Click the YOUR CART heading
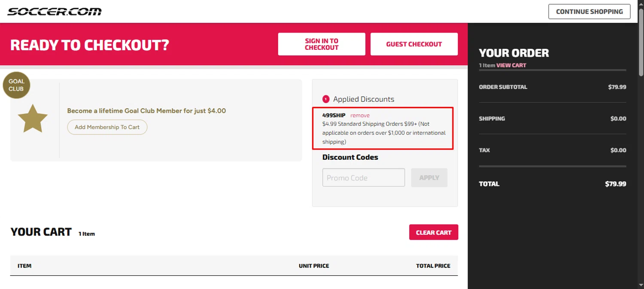This screenshot has height=289, width=644. [x=41, y=232]
